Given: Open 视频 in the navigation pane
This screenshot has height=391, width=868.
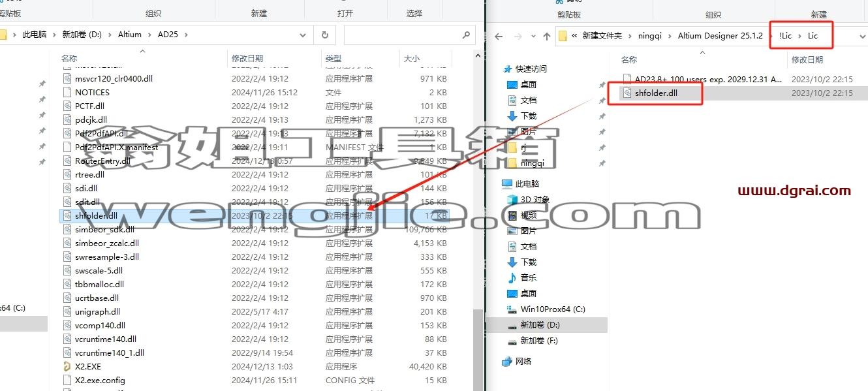Looking at the screenshot, I should tap(528, 215).
